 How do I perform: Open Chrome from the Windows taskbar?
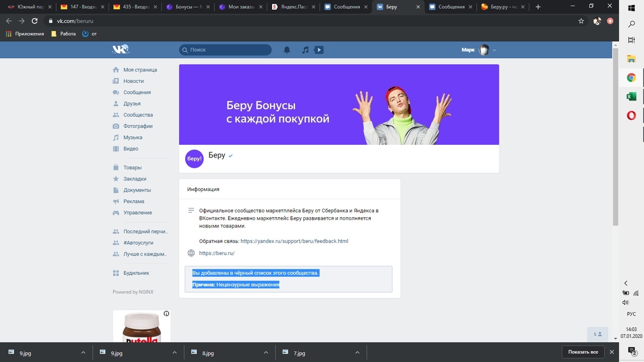click(x=631, y=78)
